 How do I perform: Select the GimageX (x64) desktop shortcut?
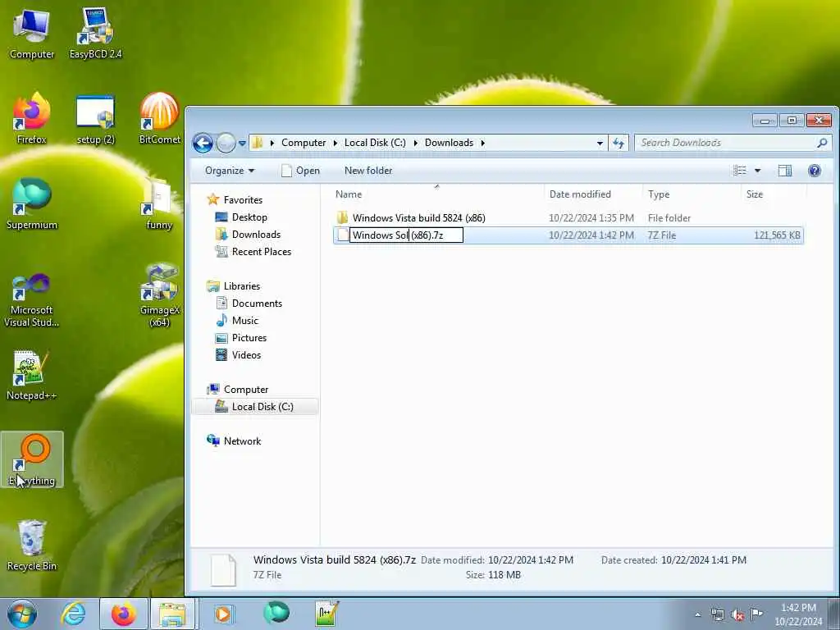159,295
